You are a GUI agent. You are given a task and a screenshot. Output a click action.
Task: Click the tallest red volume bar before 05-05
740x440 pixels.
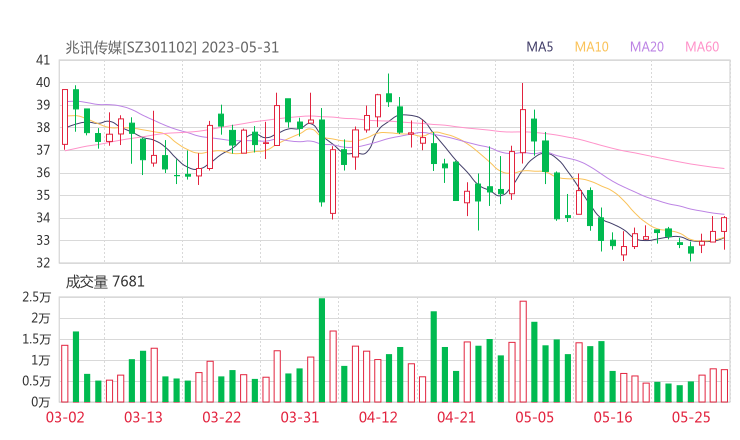(523, 352)
